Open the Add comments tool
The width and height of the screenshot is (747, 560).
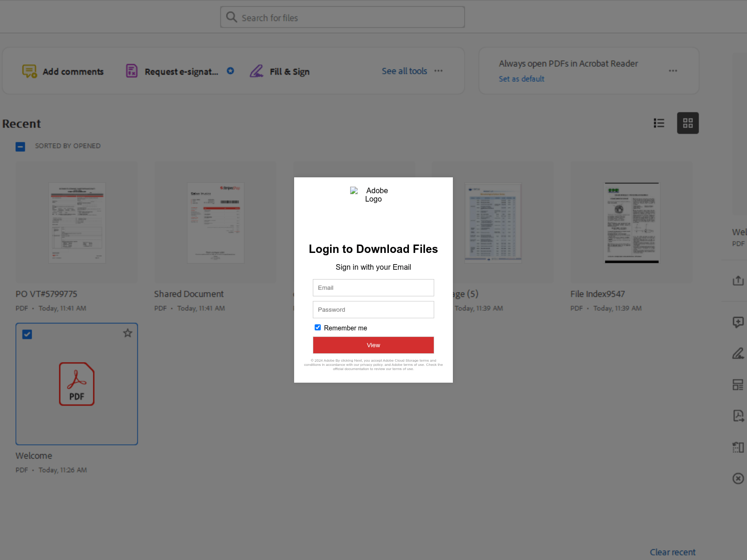[63, 71]
